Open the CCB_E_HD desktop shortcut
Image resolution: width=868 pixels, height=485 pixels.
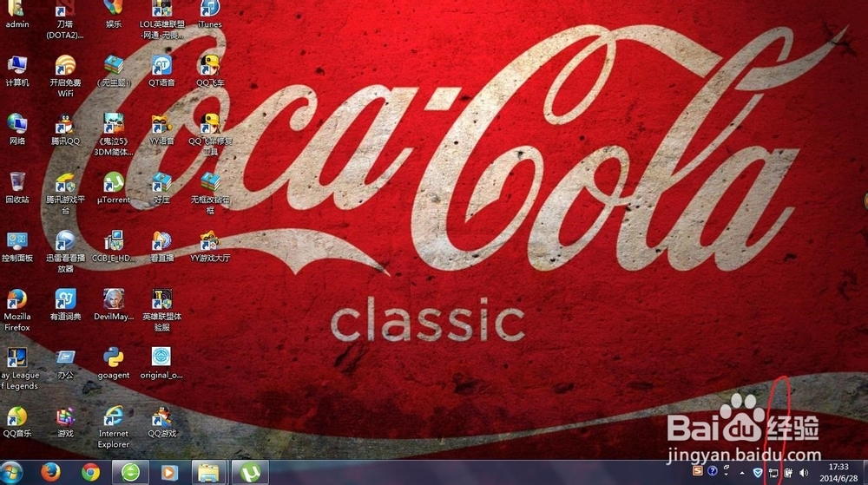[x=114, y=246]
